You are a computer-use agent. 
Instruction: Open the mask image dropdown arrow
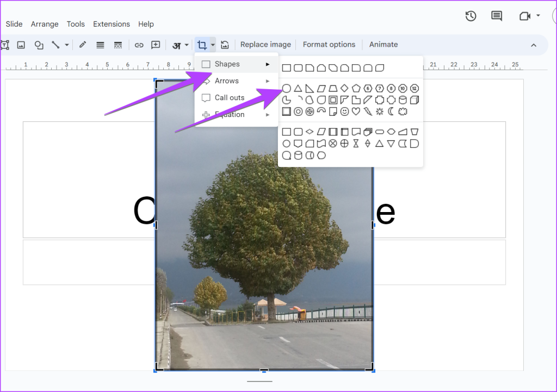pyautogui.click(x=213, y=45)
